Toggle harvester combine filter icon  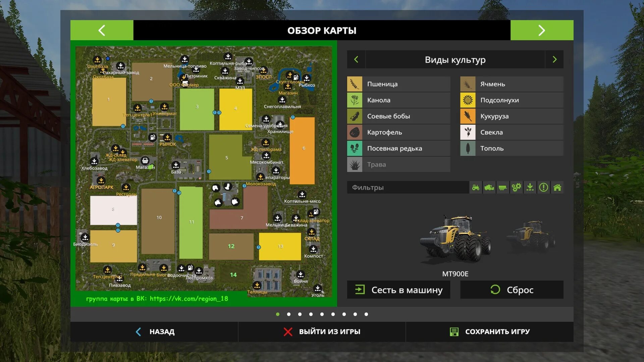489,187
